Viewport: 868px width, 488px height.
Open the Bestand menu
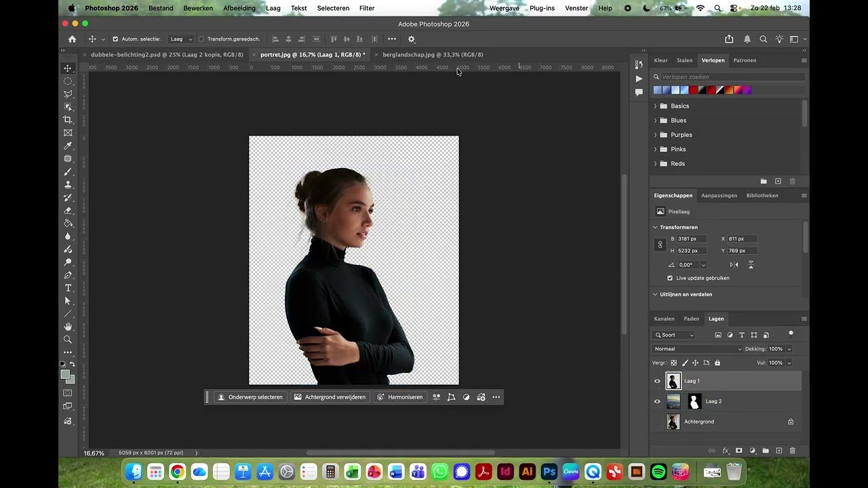click(x=161, y=8)
